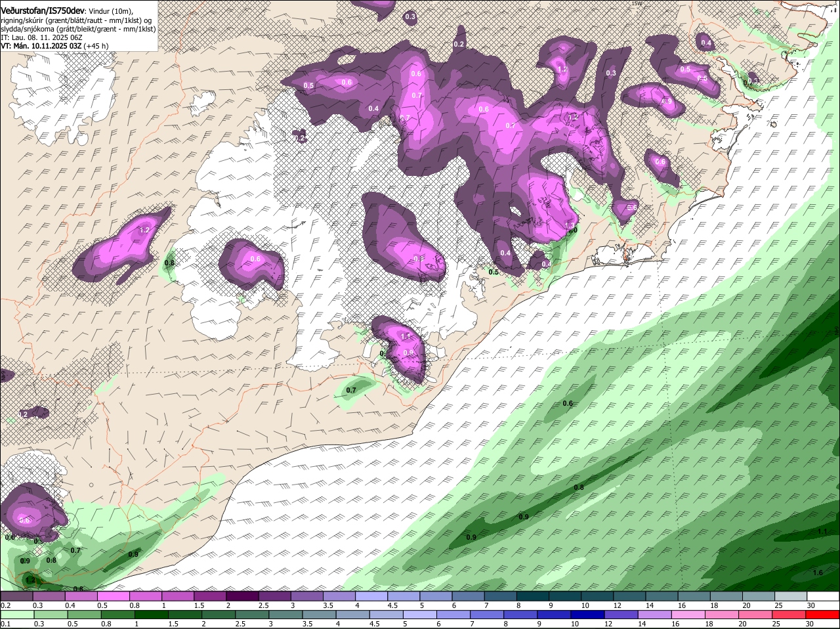Pick the bottom legend row swatch labeled 0.1
This screenshot has width=840, height=629.
click(x=16, y=615)
